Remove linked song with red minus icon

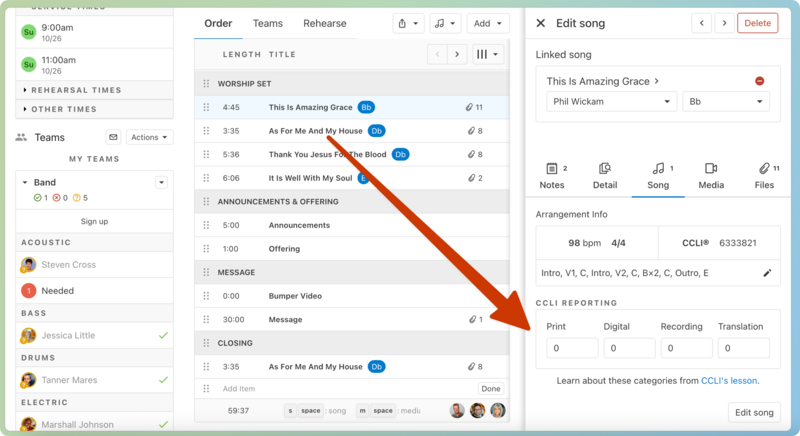(760, 81)
